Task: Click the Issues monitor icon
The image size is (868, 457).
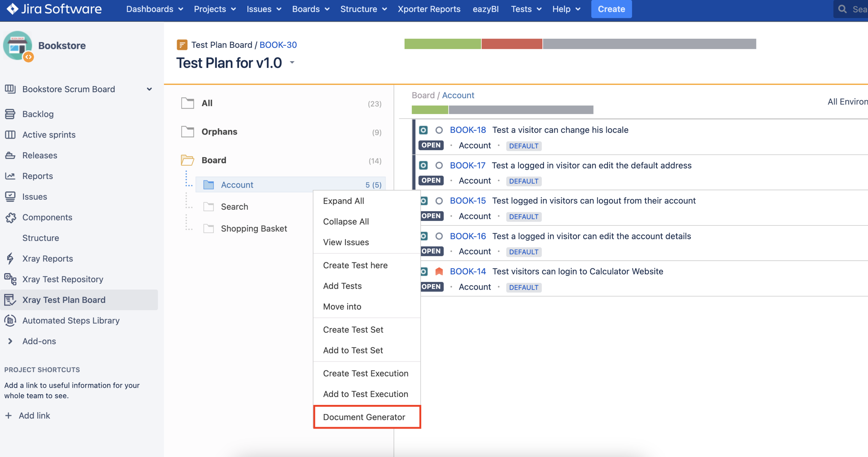Action: (x=10, y=196)
